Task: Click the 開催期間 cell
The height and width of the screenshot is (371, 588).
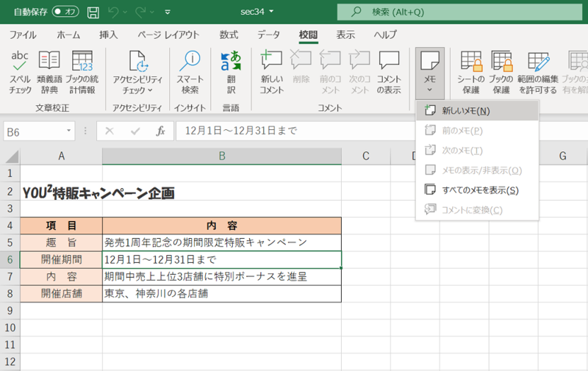Action: coord(62,259)
